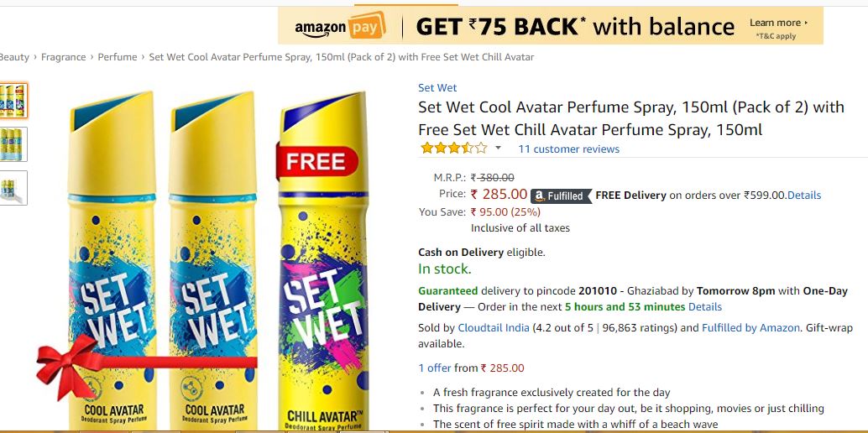
Task: Click the red FREE badge on bottle
Action: pos(316,161)
